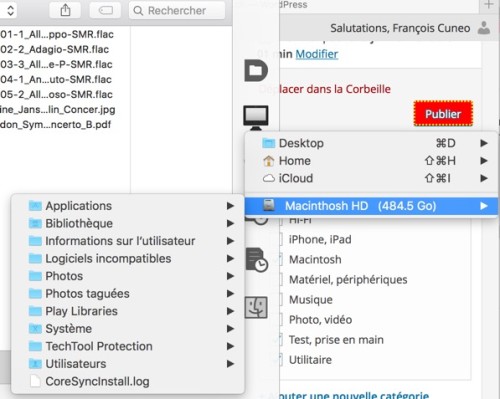Viewport: 500px width, 399px height.
Task: Expand the Desktop submenu arrow
Action: click(x=484, y=143)
